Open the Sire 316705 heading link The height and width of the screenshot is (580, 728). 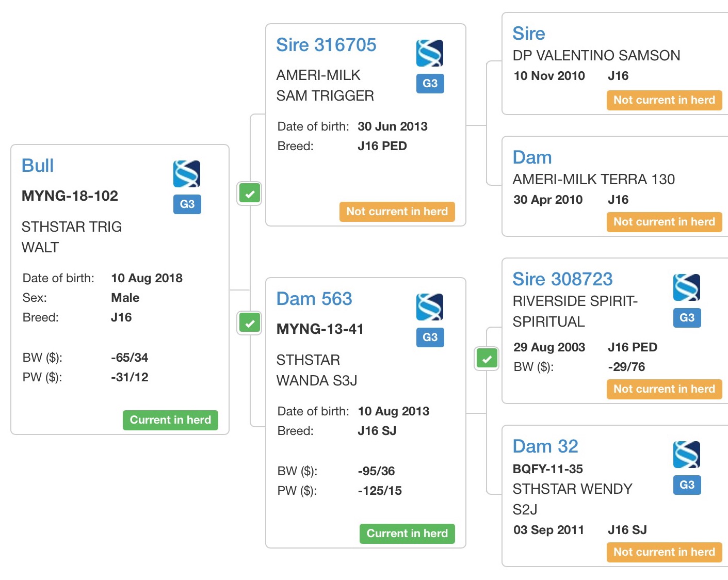[326, 45]
